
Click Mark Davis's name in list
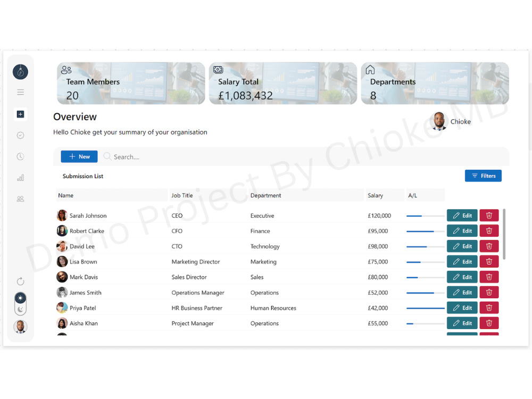click(84, 277)
